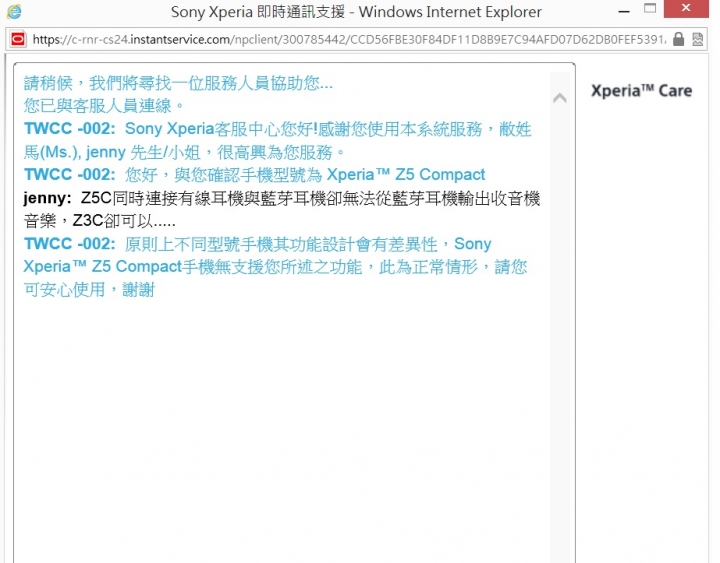Screen dimensions: 720x563
Task: Click the Internet Explorer logo in title bar
Action: tap(14, 11)
